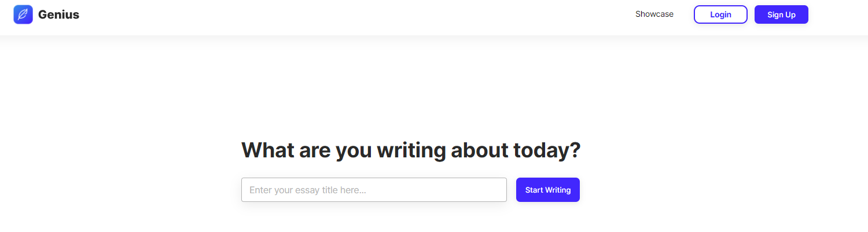This screenshot has height=232, width=868.
Task: Click the filled purple Sign Up button
Action: 781,14
